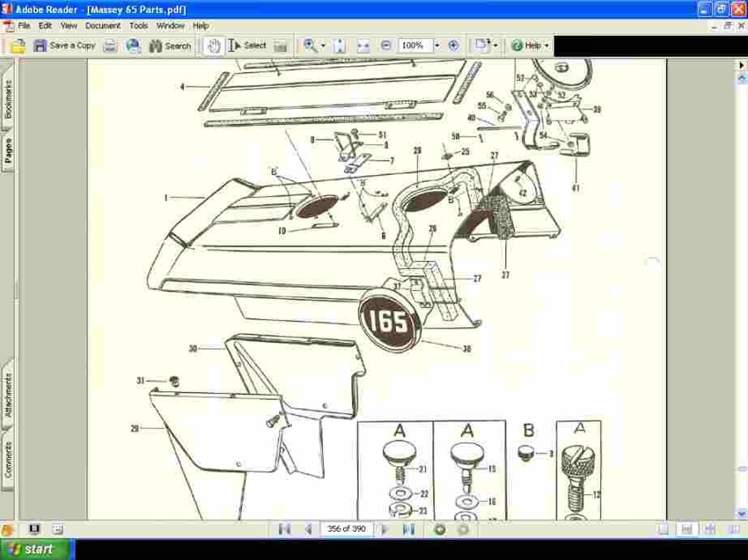This screenshot has width=748, height=560.
Task: Click the zoom in plus button
Action: 453,46
